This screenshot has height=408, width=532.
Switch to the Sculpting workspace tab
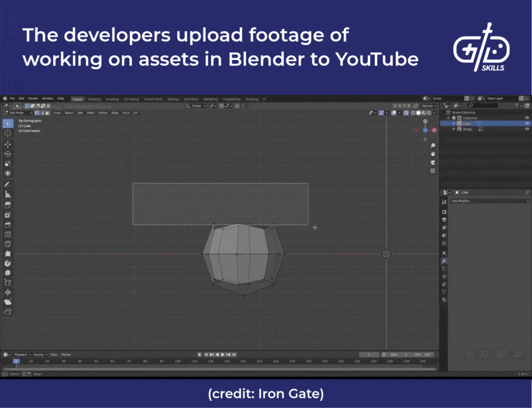(112, 99)
